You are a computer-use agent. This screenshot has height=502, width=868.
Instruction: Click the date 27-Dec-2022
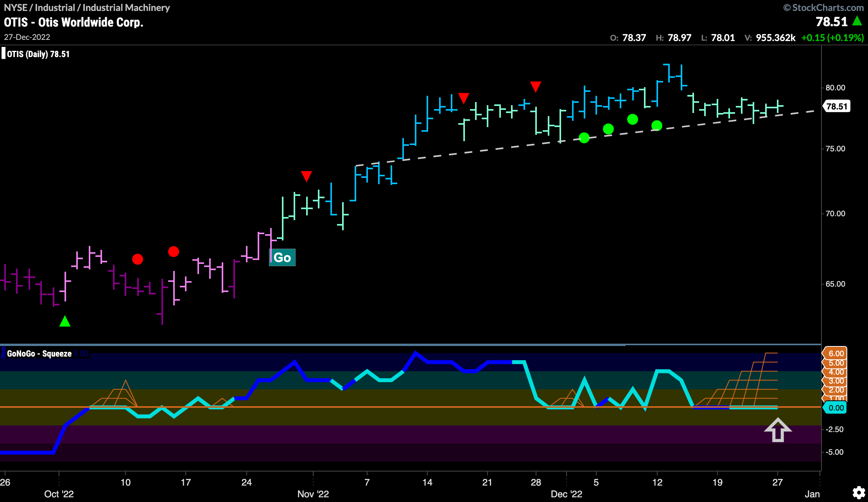(27, 37)
